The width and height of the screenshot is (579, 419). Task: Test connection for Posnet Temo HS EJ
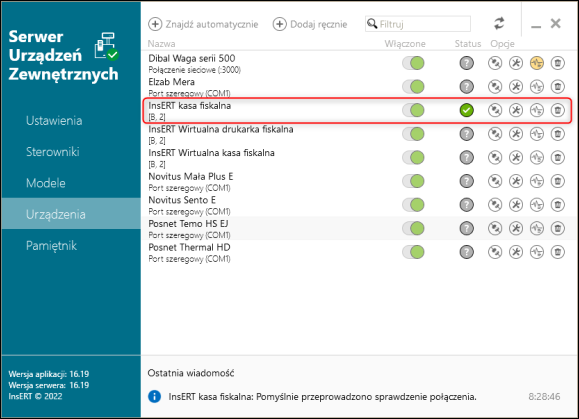495,228
